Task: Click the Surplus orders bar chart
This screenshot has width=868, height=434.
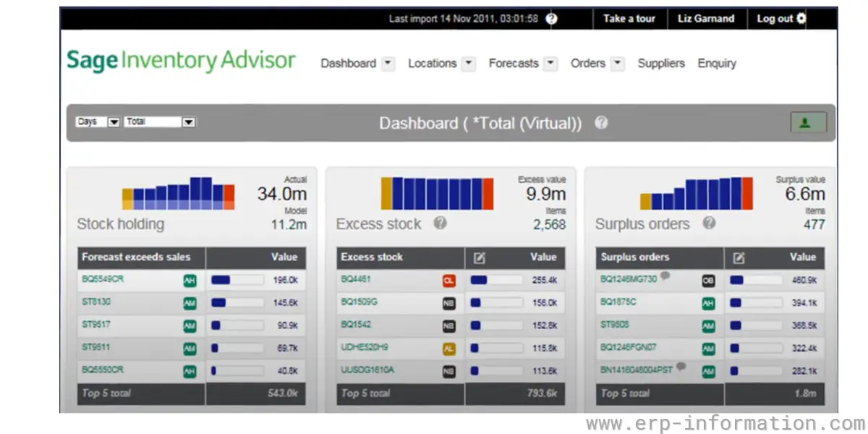Action: click(x=696, y=194)
